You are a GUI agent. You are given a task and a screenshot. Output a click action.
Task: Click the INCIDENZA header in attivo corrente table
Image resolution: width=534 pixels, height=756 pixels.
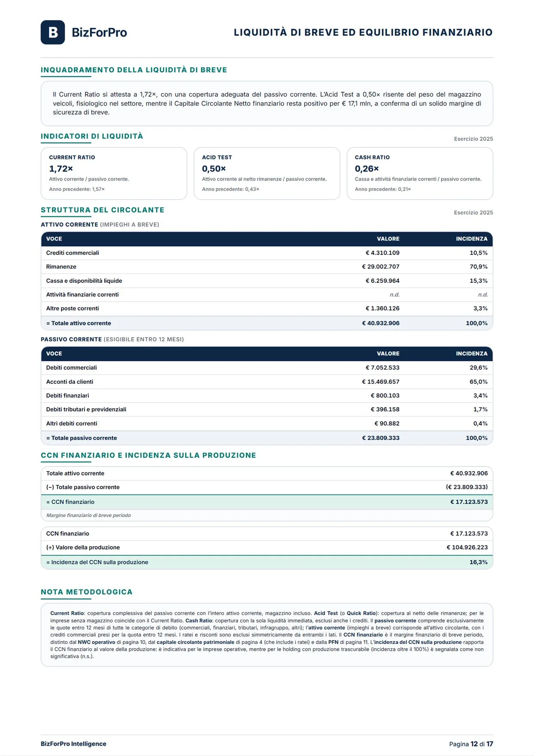point(472,239)
